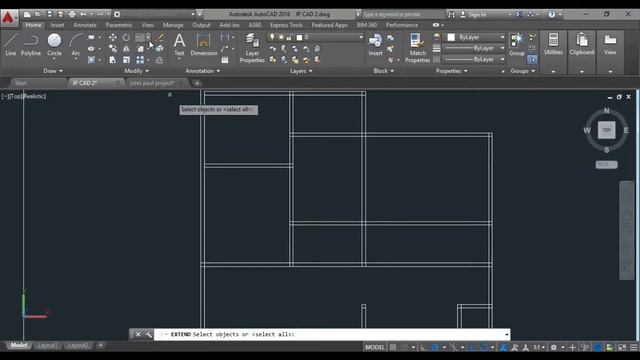Toggle Clean Screen in status bar
This screenshot has width=640, height=360.
[x=622, y=347]
